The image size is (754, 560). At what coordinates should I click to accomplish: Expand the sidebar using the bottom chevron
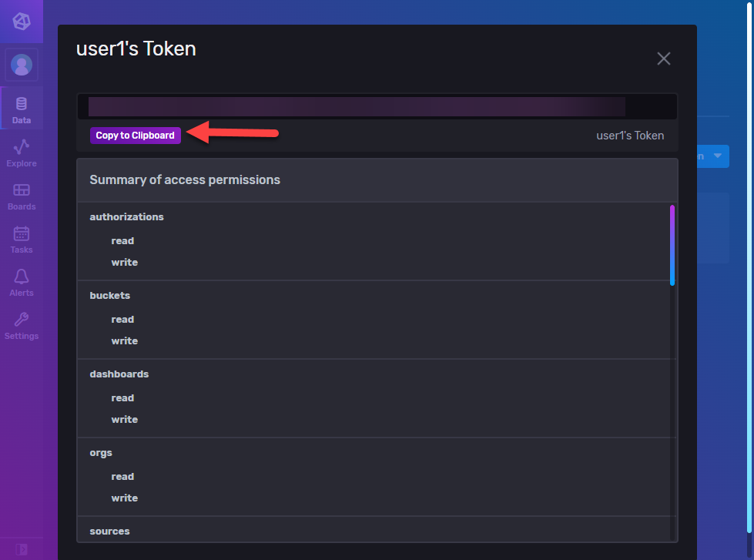pos(21,551)
